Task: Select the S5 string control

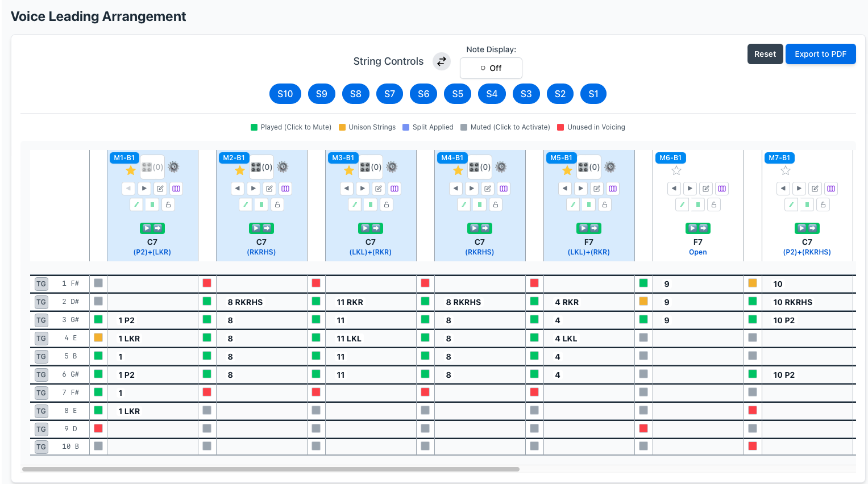Action: [458, 94]
